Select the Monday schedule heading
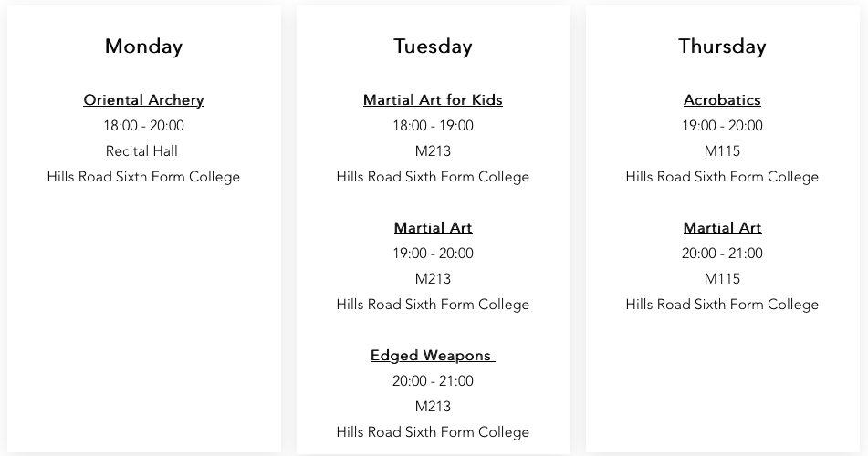 [x=143, y=47]
